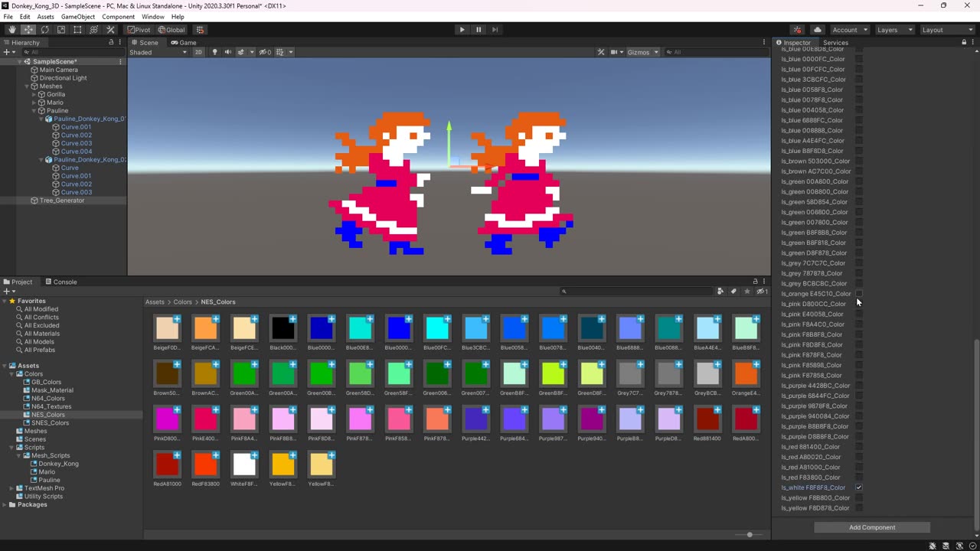This screenshot has width=980, height=551.
Task: Check Is_red F83800_Color checkbox
Action: [x=859, y=478]
